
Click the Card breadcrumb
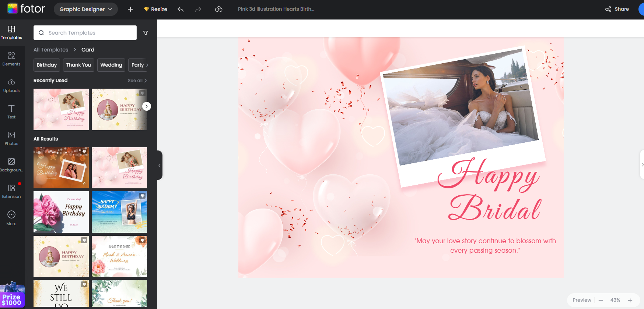pos(88,50)
